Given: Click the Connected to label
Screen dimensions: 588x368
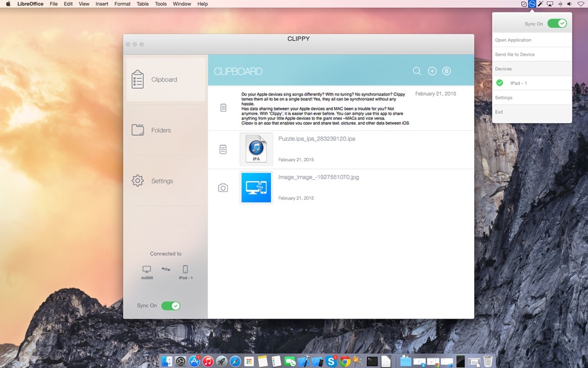Looking at the screenshot, I should (166, 253).
